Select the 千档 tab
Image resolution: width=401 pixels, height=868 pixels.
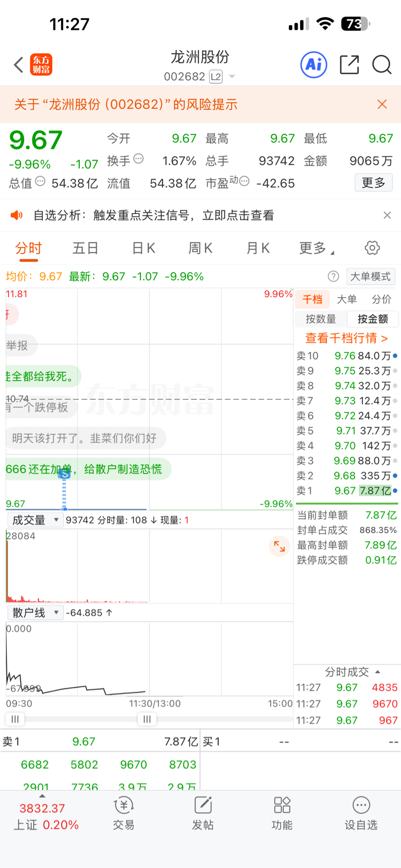(312, 299)
